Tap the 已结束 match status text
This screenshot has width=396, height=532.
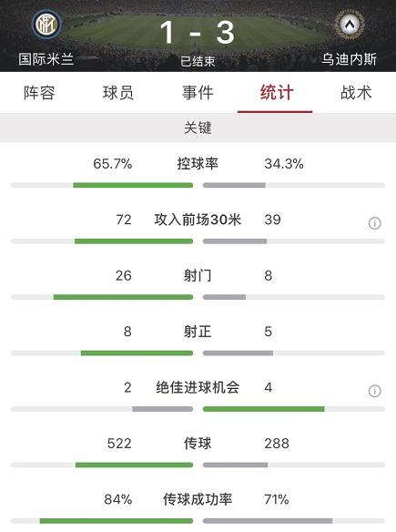pyautogui.click(x=198, y=61)
